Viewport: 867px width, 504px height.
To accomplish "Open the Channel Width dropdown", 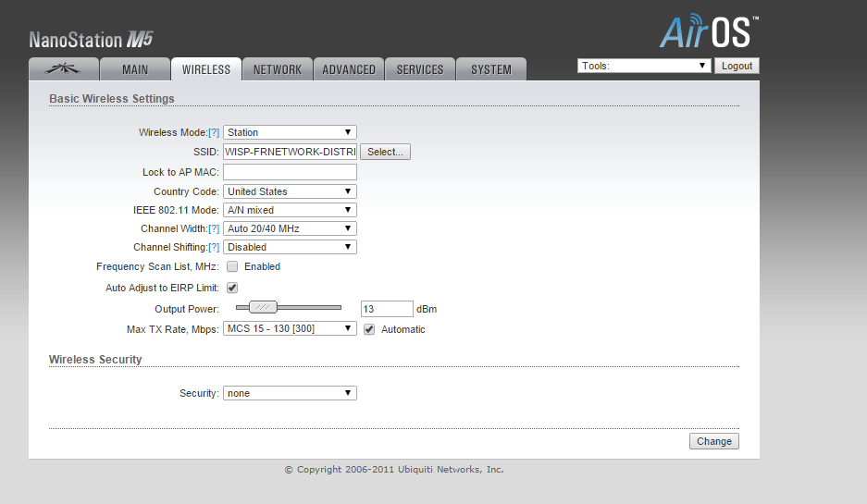I will [x=290, y=228].
